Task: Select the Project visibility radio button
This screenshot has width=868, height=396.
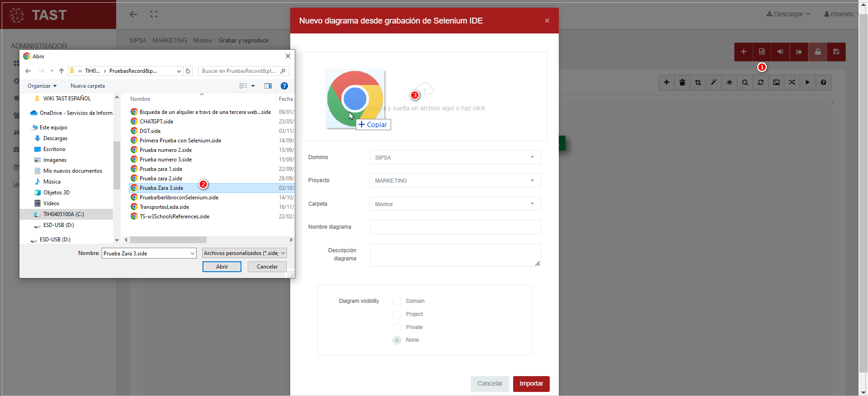Action: (397, 315)
